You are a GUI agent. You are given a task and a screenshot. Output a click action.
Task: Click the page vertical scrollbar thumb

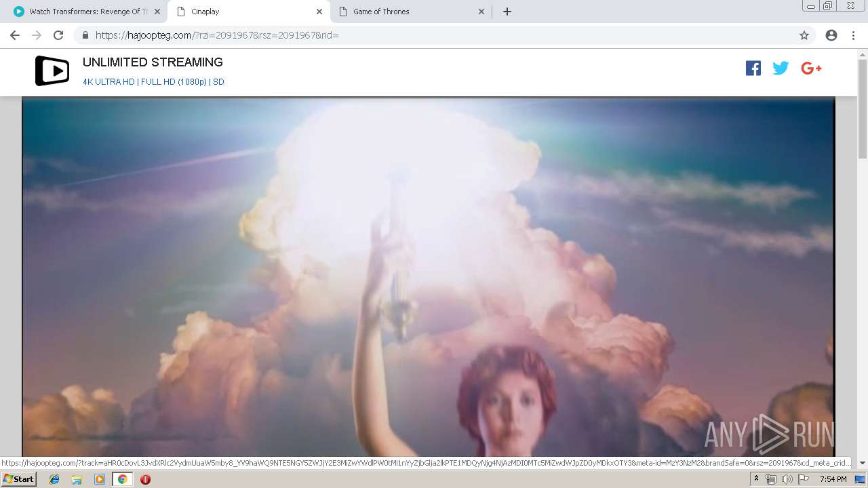(863, 108)
